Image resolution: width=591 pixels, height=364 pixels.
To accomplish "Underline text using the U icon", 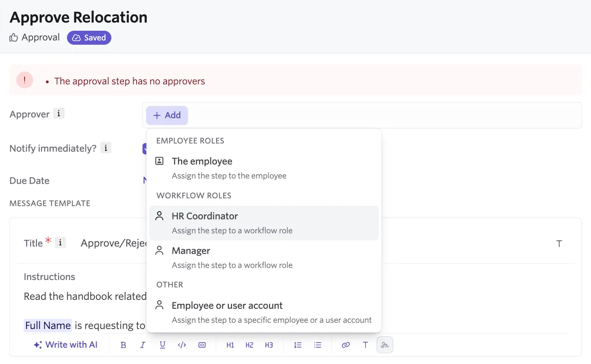I will 163,345.
